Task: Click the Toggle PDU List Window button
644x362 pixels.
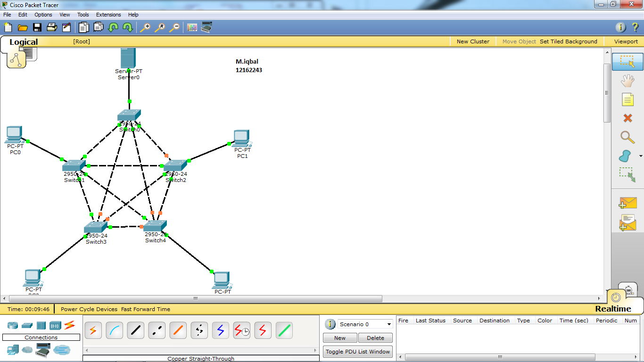Action: [357, 351]
